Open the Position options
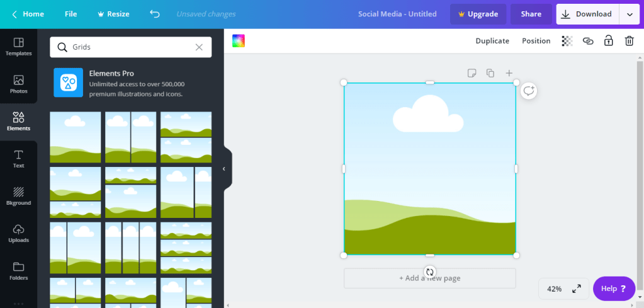Screen dimensions: 644x308 [536, 41]
